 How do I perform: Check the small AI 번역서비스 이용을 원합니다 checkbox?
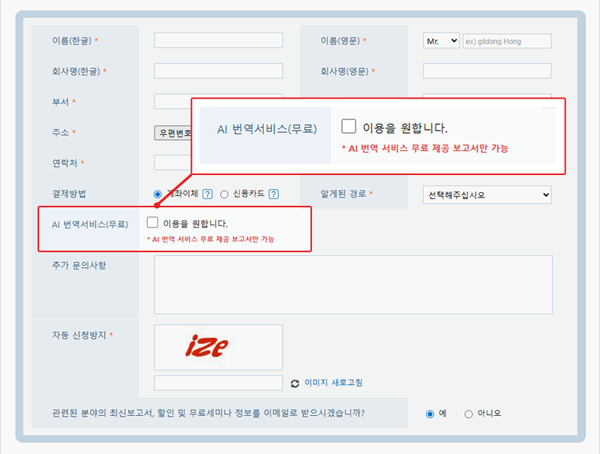point(153,222)
